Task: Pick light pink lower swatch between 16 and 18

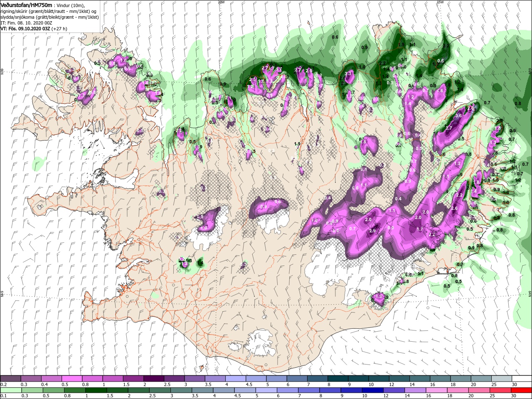Action: pos(436,390)
